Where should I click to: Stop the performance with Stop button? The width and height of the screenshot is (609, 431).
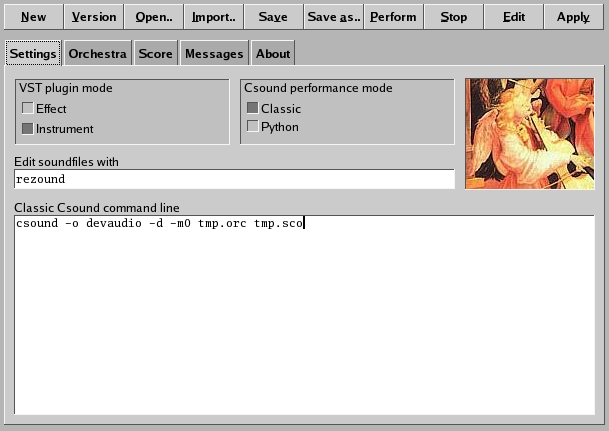453,17
